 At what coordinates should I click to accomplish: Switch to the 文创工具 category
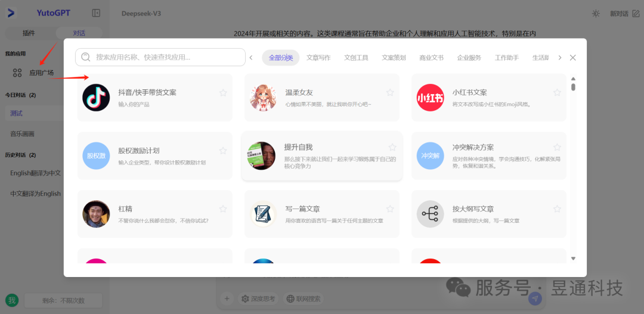[x=356, y=57]
